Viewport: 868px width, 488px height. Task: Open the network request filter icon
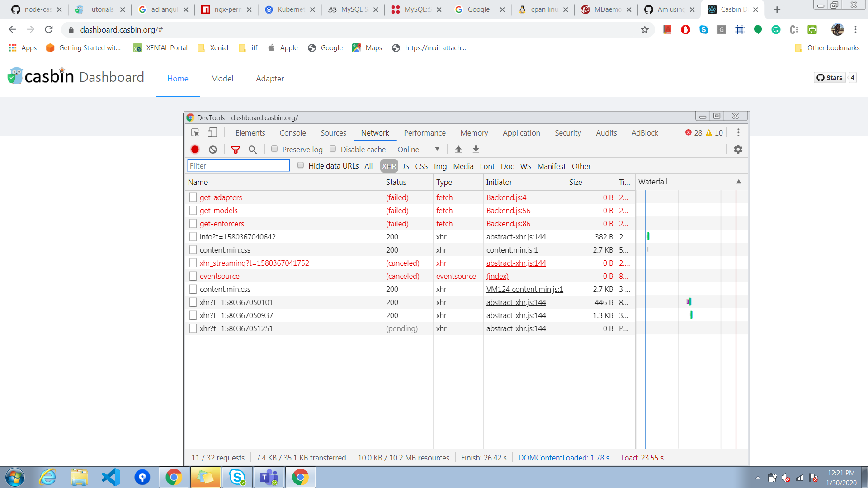click(236, 149)
